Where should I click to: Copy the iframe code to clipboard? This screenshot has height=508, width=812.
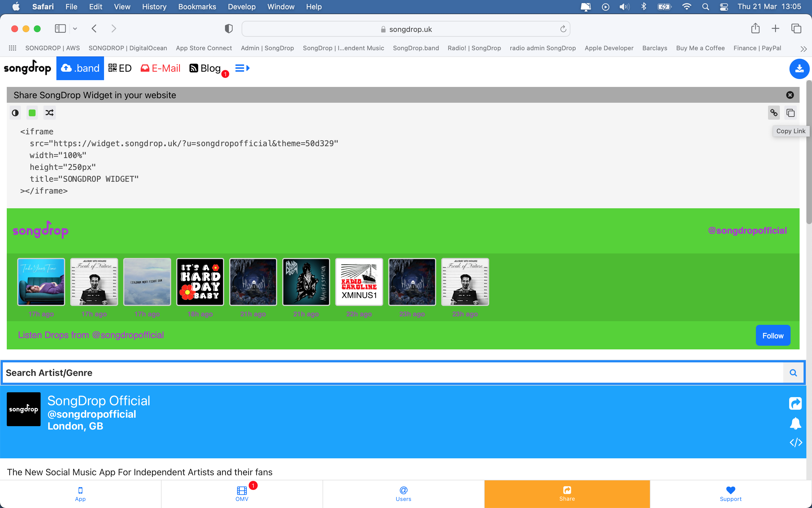[791, 113]
